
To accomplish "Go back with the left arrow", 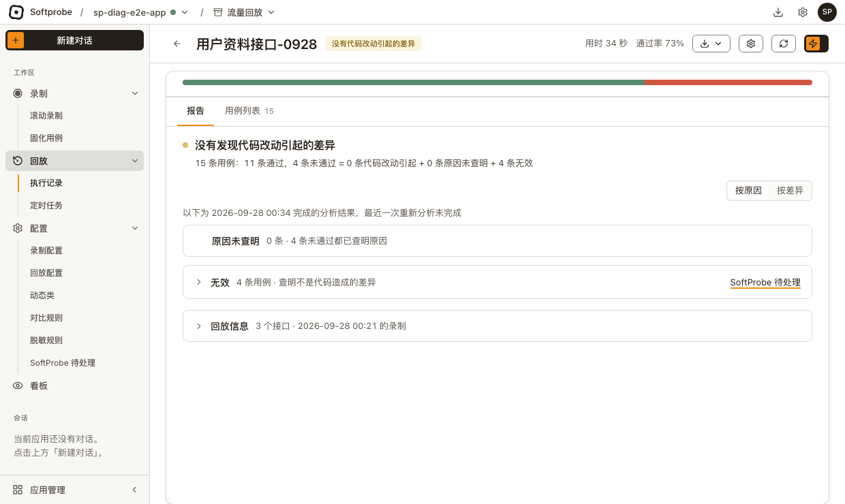I will [177, 44].
